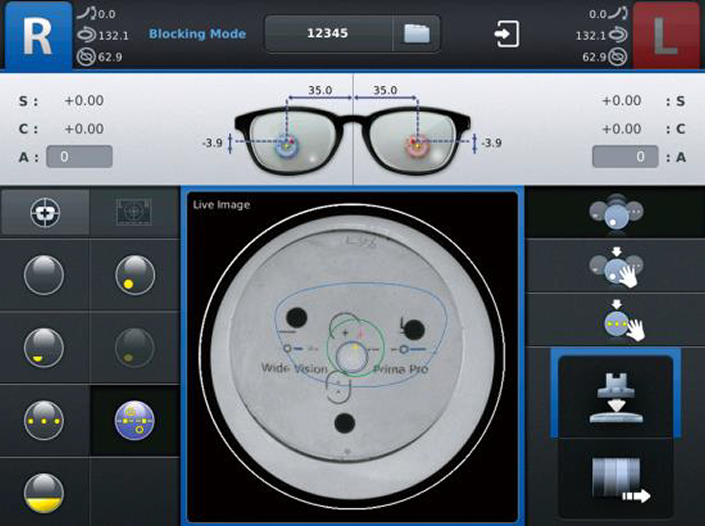Click the left side 62.9 diameter value
Screen dimensions: 705x526
594,57
